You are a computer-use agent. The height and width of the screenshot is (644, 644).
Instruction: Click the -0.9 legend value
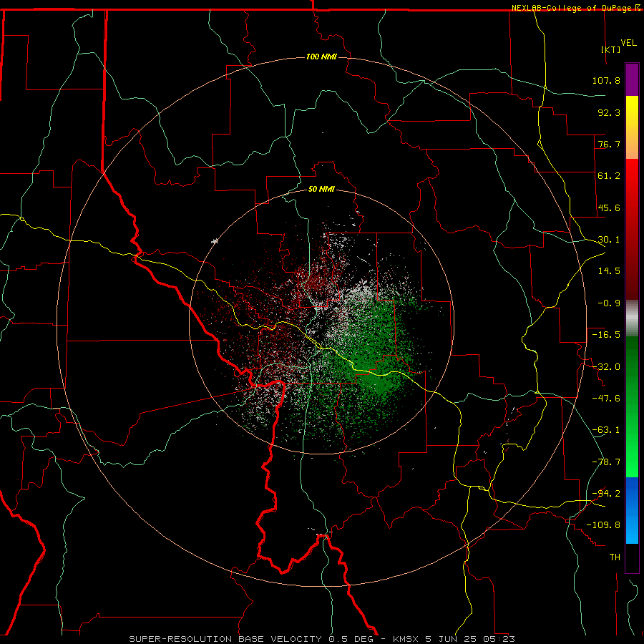[x=609, y=303]
